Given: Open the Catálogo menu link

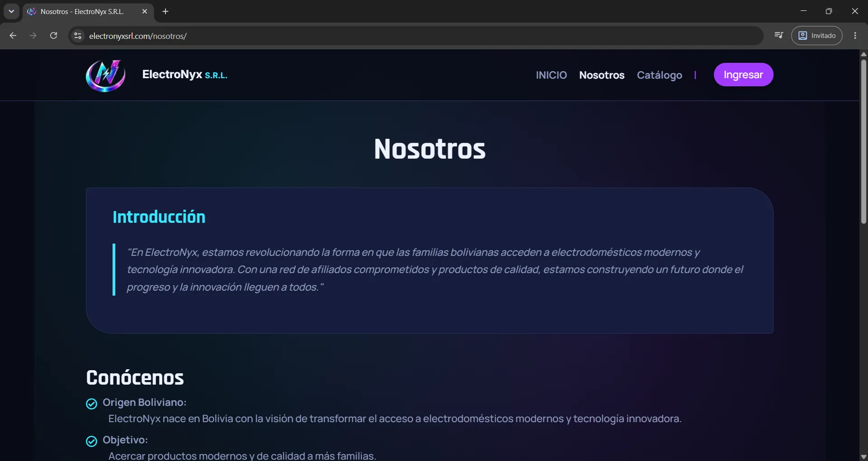Looking at the screenshot, I should 660,75.
